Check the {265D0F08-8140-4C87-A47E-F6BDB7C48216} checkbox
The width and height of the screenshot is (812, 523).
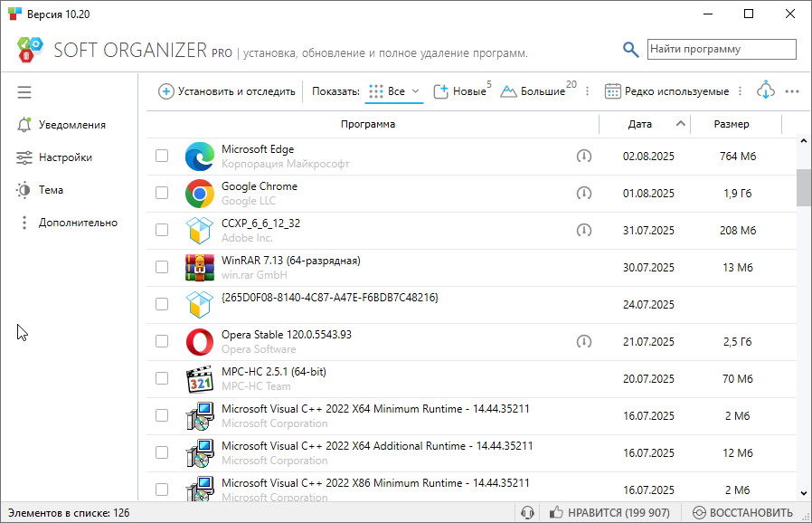(x=162, y=304)
